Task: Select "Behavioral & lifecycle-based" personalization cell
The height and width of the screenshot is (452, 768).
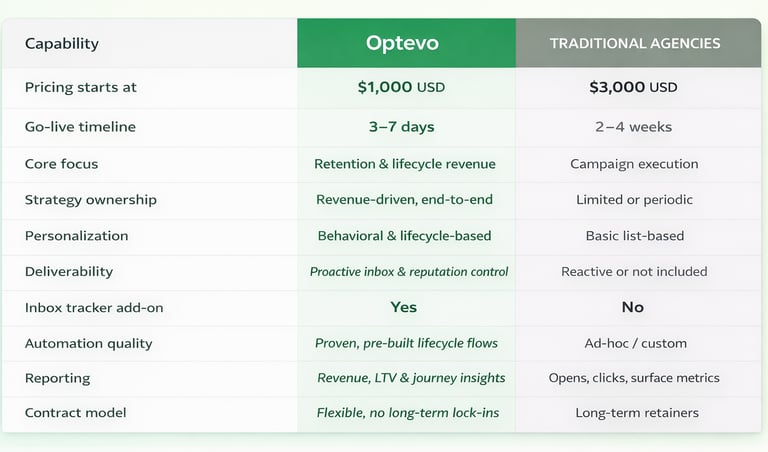Action: coord(404,236)
